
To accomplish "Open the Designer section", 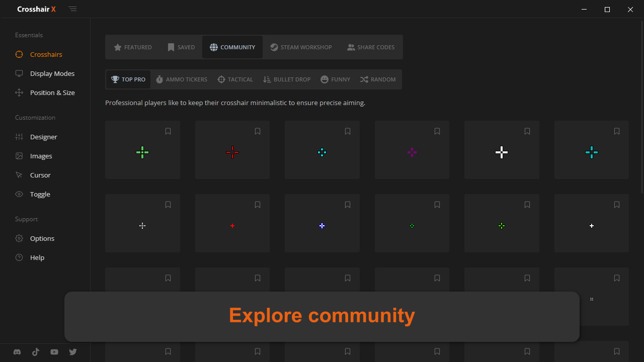I will (43, 137).
